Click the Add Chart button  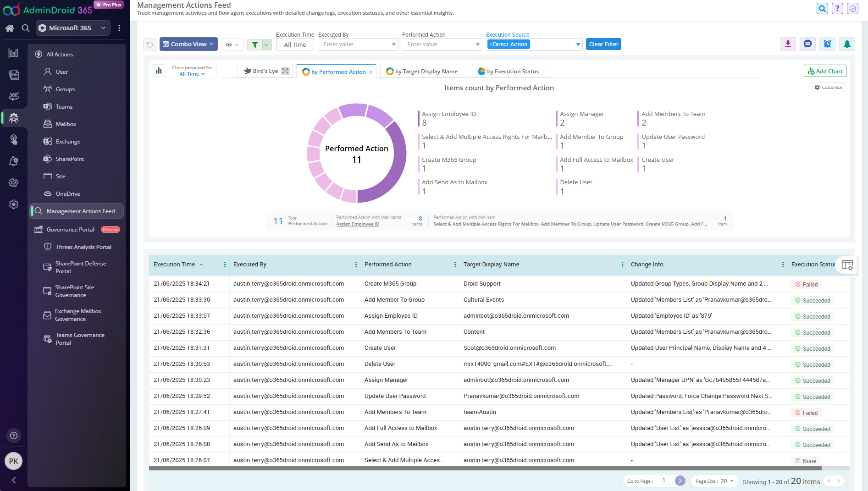825,71
